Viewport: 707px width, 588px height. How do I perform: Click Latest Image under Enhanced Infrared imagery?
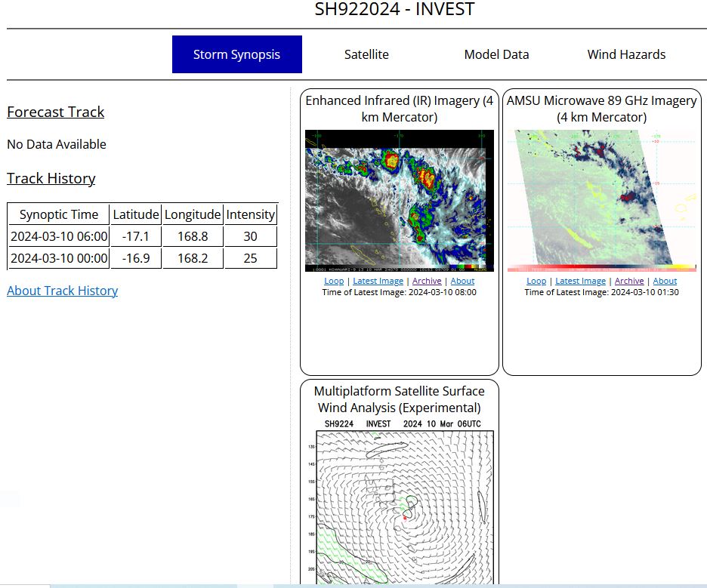point(378,281)
